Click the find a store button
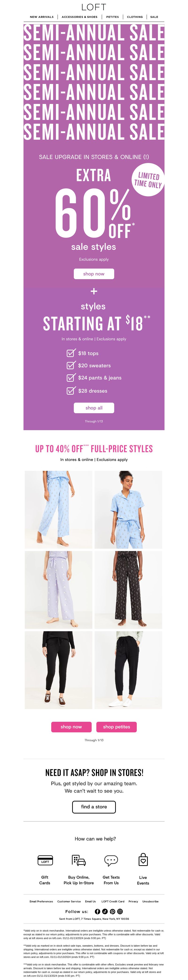The image size is (188, 980). click(94, 806)
